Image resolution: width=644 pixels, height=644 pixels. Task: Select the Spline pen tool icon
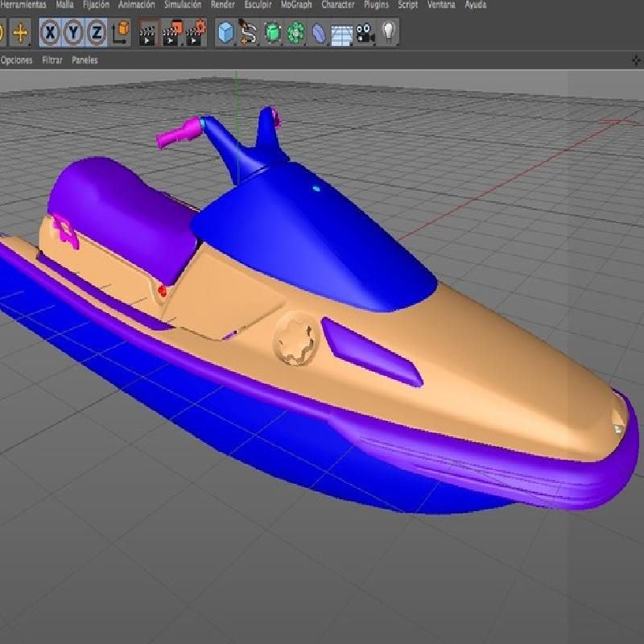point(250,33)
